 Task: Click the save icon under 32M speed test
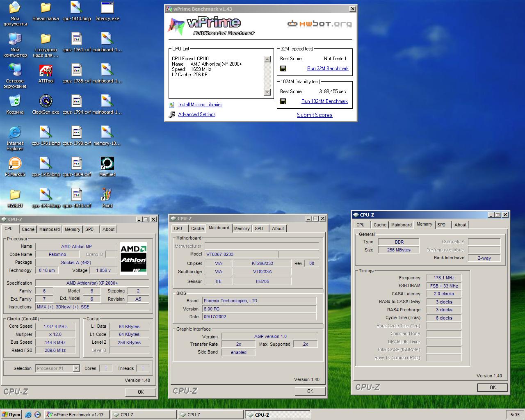pos(283,68)
